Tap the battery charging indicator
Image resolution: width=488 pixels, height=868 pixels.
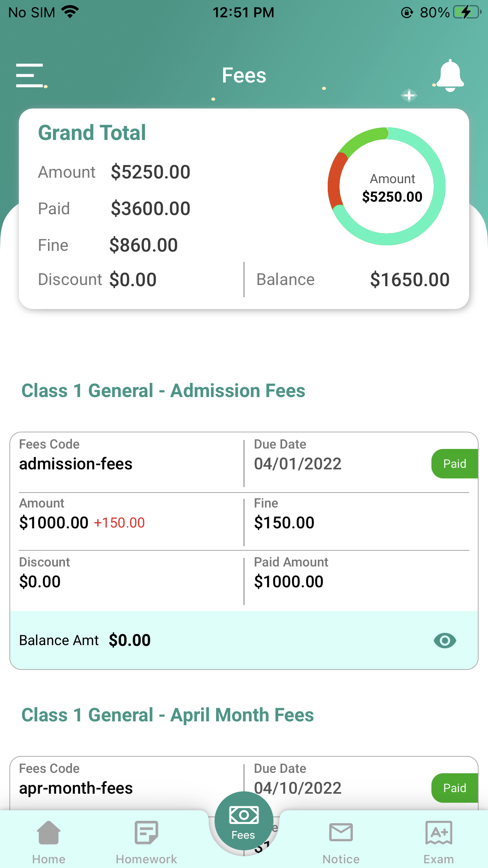point(466,12)
